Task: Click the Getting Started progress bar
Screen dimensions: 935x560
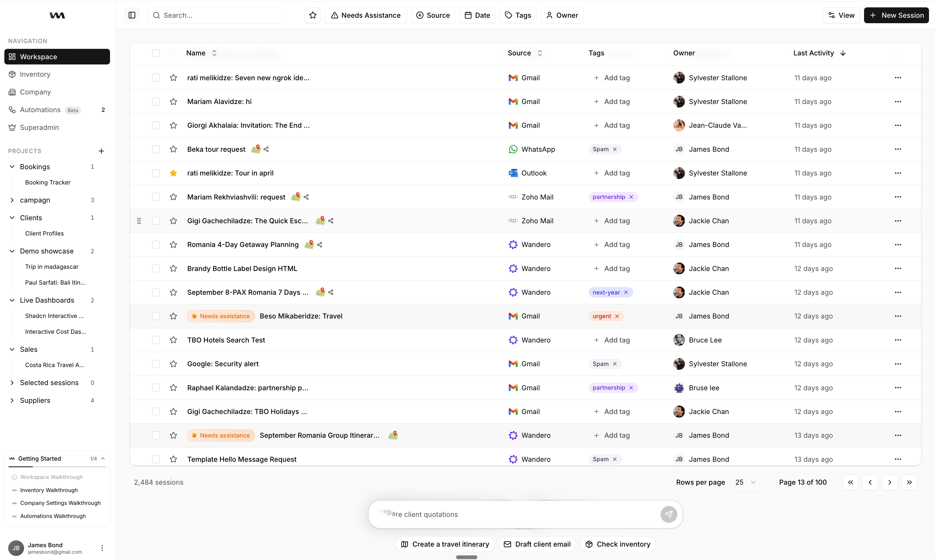Action: coord(57,467)
